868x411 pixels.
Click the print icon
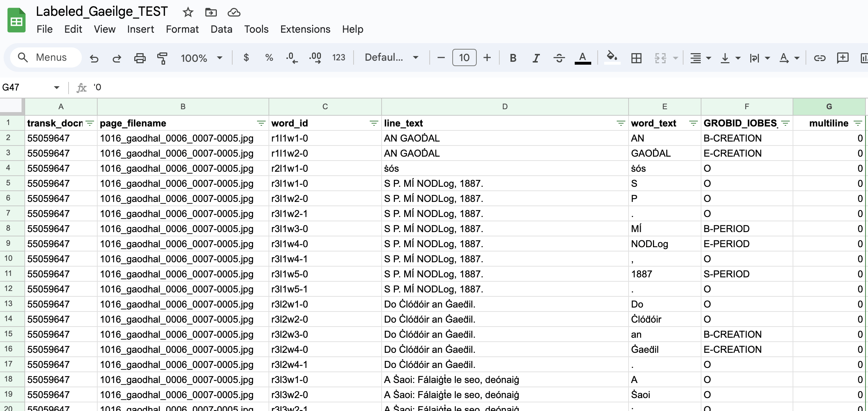click(140, 58)
